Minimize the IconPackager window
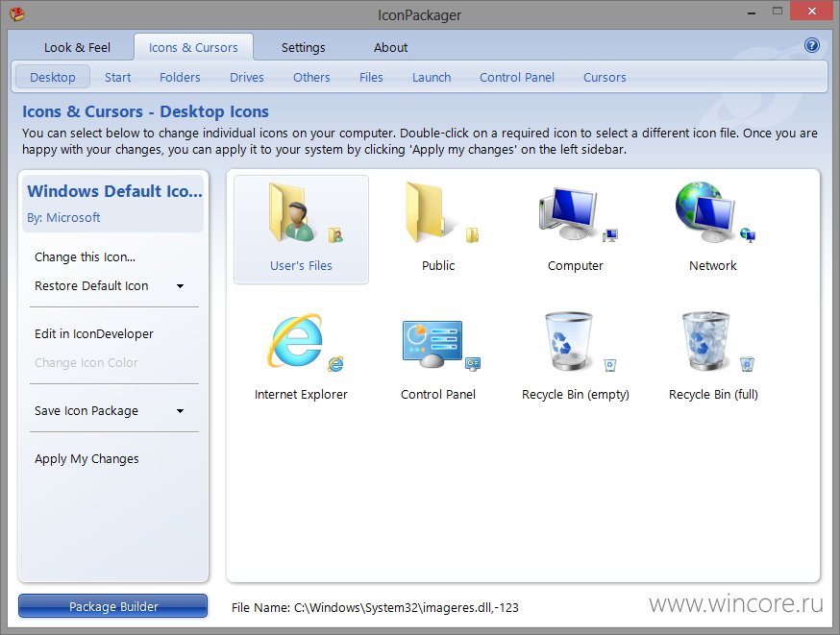The width and height of the screenshot is (840, 635). coord(752,12)
